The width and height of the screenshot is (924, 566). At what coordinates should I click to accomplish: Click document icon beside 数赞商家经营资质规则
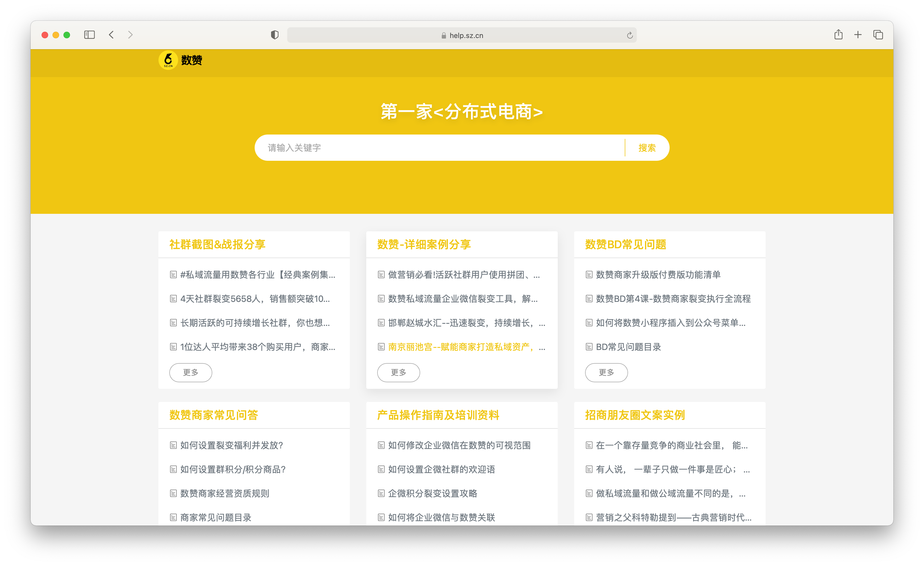pyautogui.click(x=173, y=493)
